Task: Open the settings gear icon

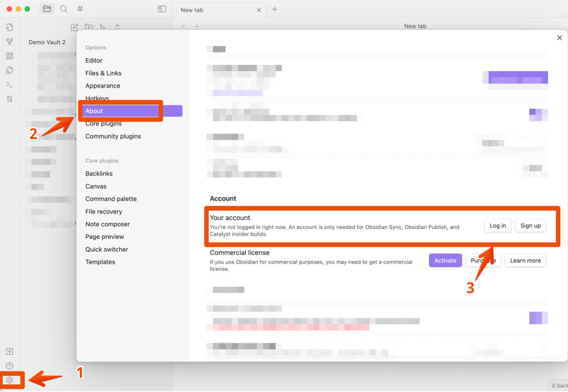Action: click(x=10, y=380)
